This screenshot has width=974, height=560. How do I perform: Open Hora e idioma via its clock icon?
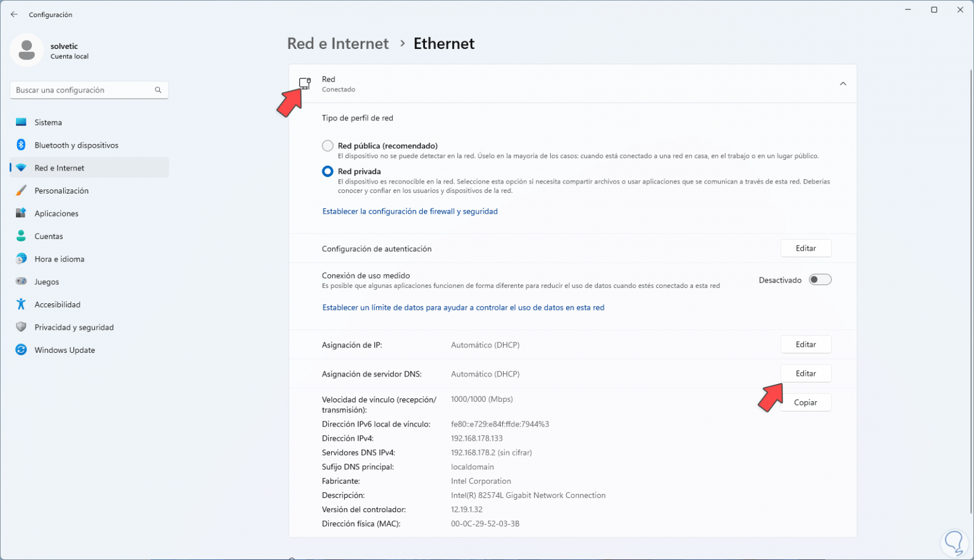click(x=21, y=258)
